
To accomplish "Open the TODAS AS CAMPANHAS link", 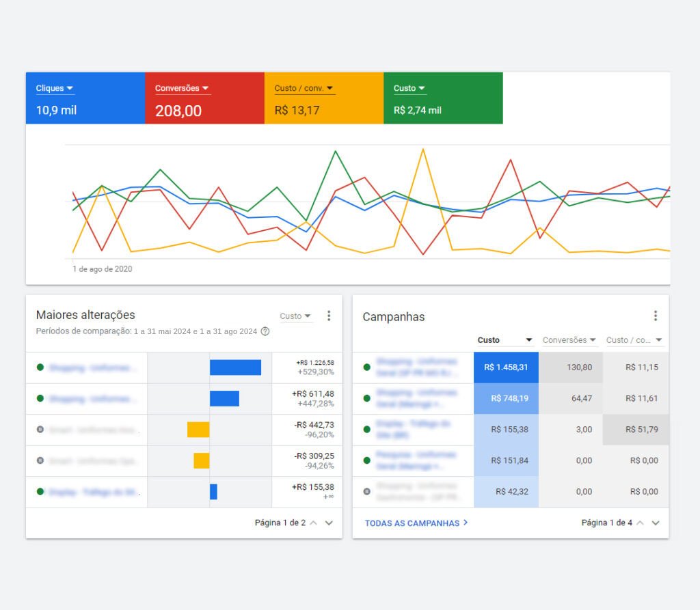I will pyautogui.click(x=416, y=523).
